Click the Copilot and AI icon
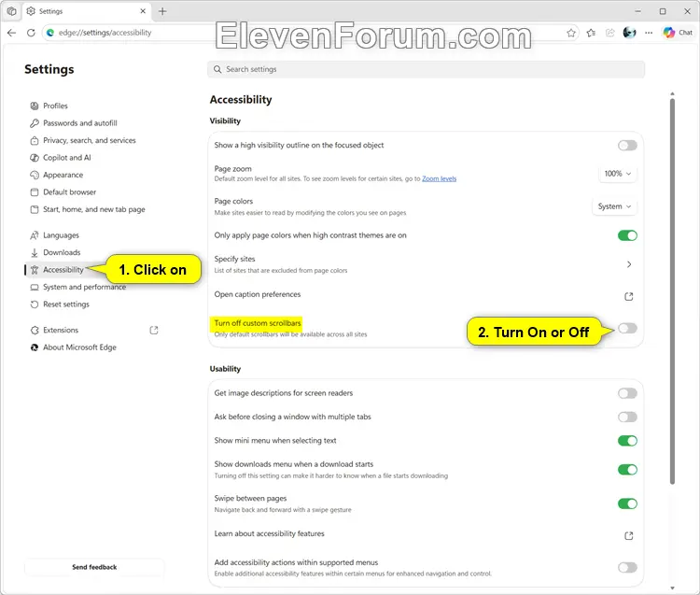700x595 pixels. coord(35,158)
